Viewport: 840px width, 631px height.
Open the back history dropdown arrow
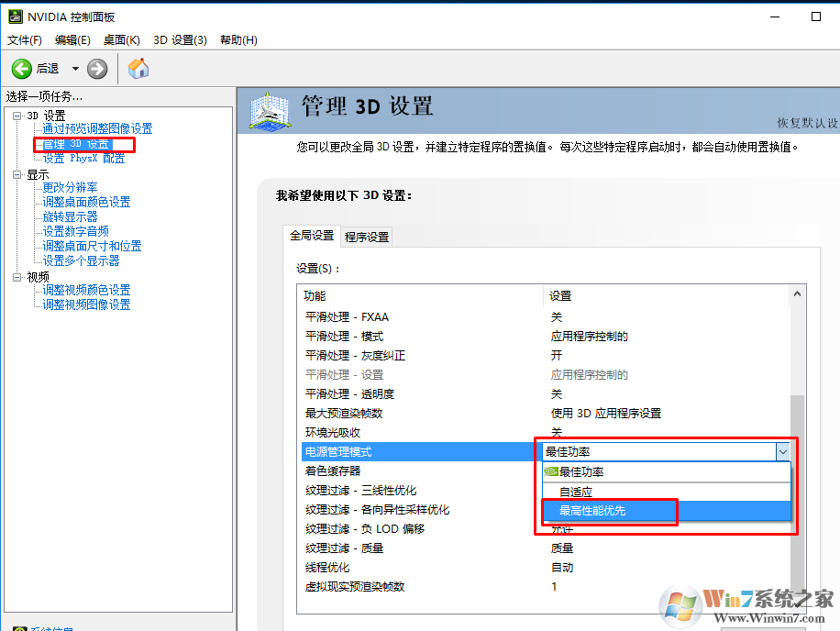(x=75, y=69)
